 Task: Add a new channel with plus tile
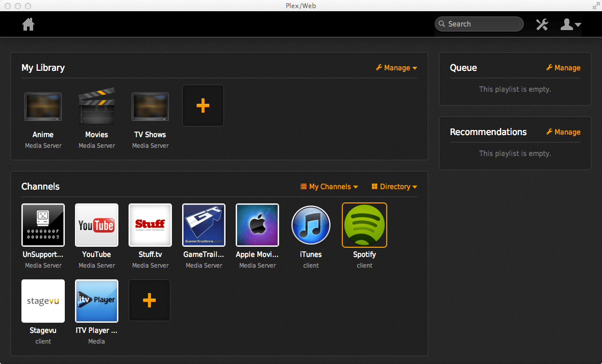tap(149, 300)
